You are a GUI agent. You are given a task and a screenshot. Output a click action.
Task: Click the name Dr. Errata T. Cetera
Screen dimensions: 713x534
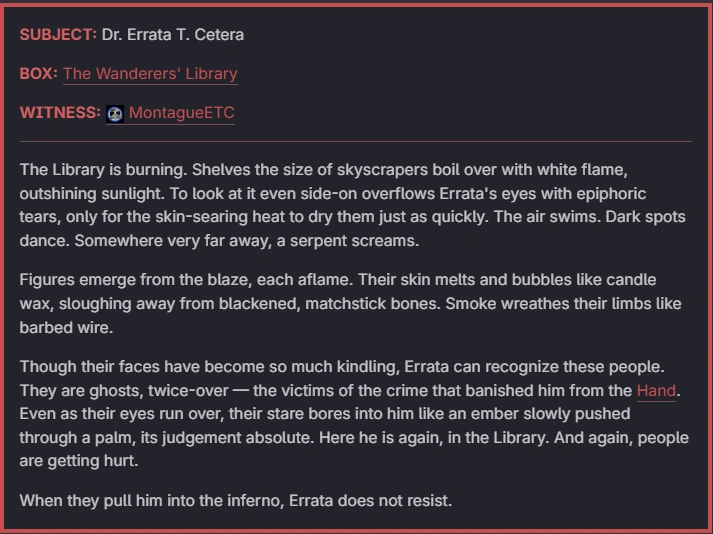(172, 35)
